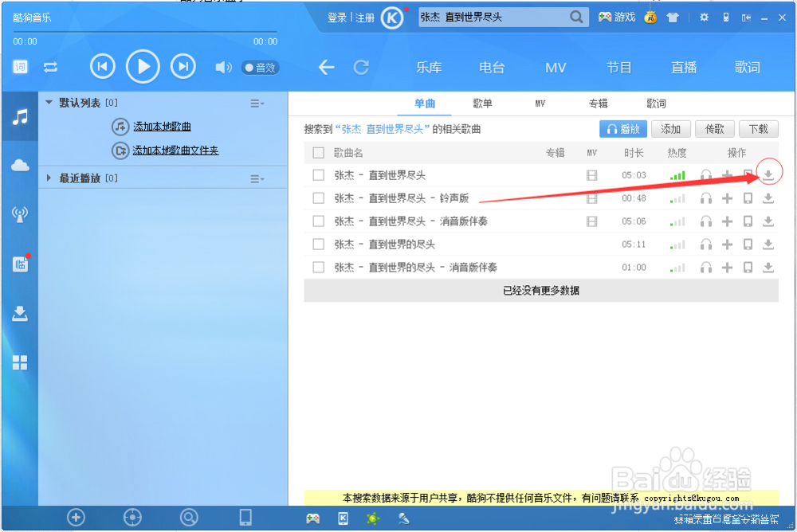
Task: Check the checkbox on the first search result
Action: pyautogui.click(x=317, y=174)
